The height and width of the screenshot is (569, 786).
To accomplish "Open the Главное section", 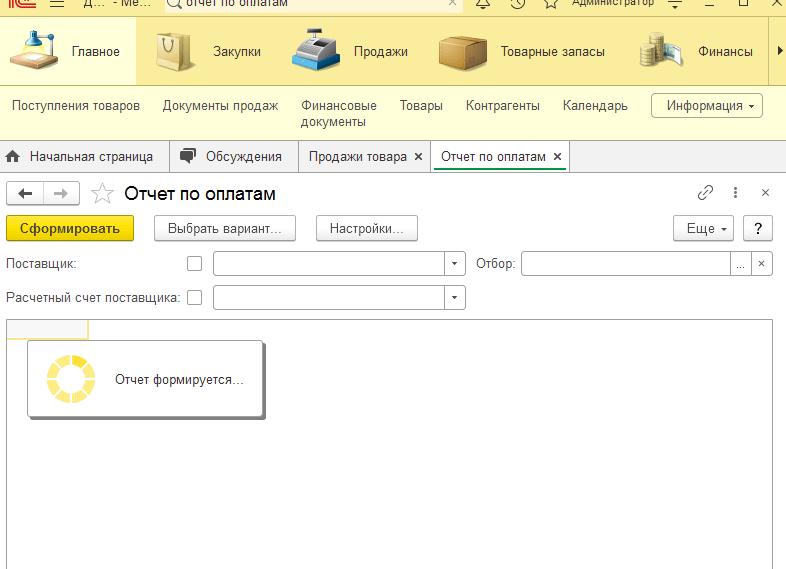I will point(68,51).
